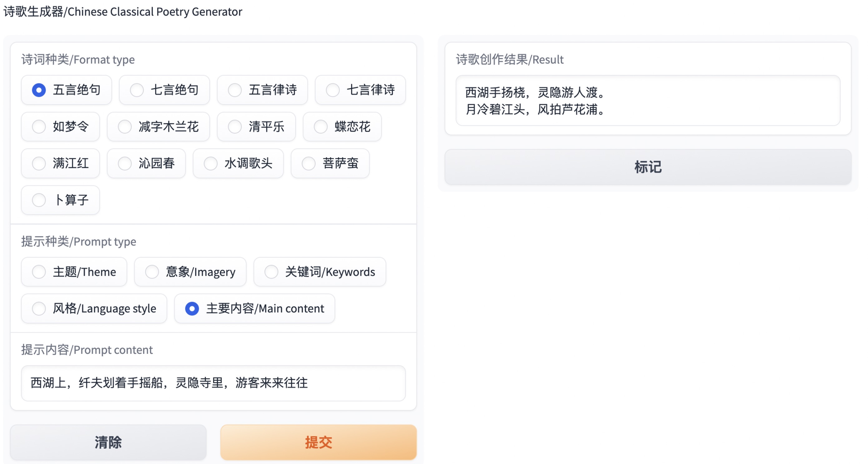868x464 pixels.
Task: Choose the 五言律诗 radio button
Action: coord(235,90)
